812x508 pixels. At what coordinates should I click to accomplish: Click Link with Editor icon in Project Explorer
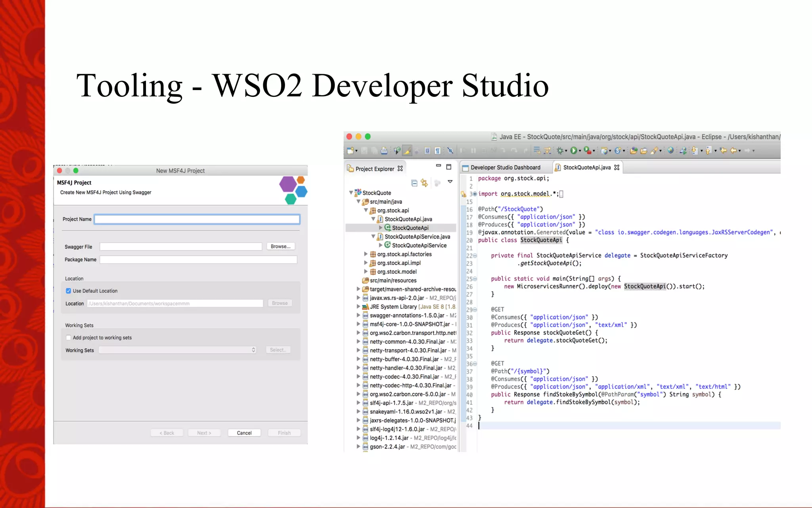pyautogui.click(x=425, y=183)
